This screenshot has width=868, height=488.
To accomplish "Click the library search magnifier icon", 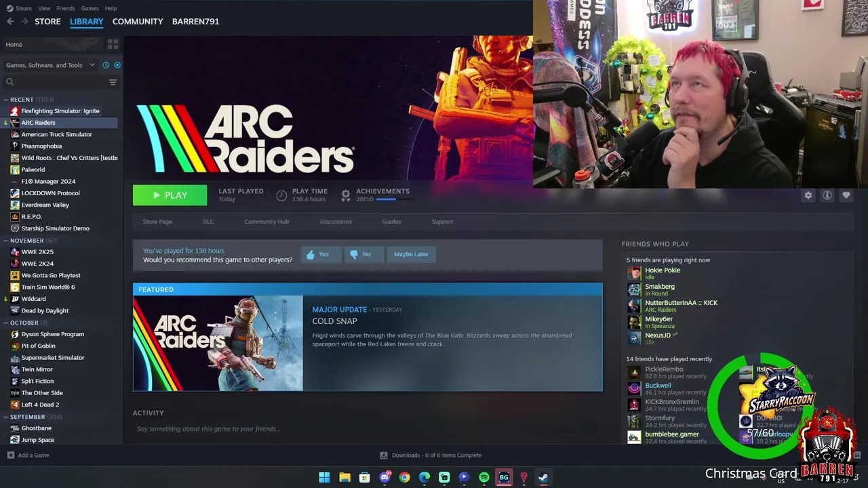I will point(9,82).
